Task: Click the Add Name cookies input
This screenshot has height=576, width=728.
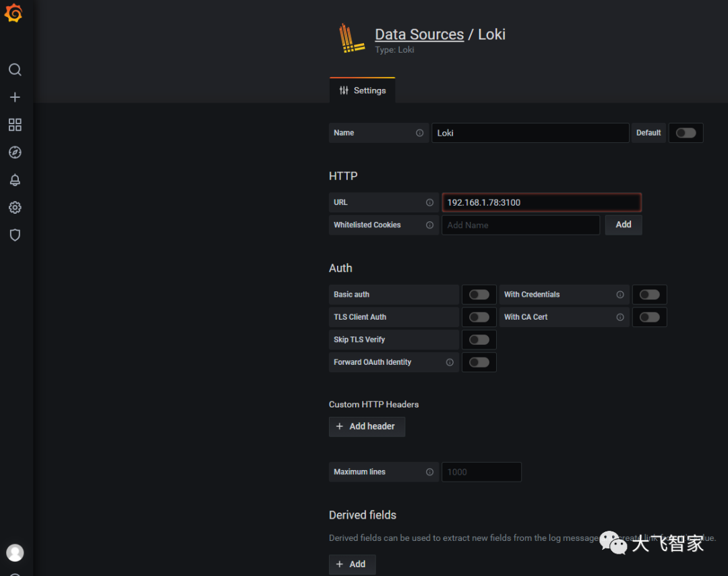Action: 520,225
